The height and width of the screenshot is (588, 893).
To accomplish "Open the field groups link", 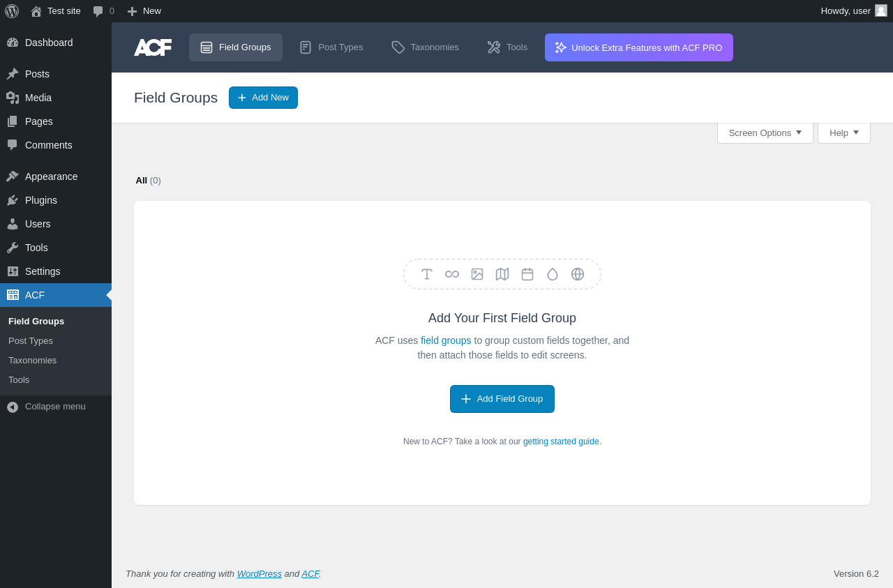I will tap(446, 340).
